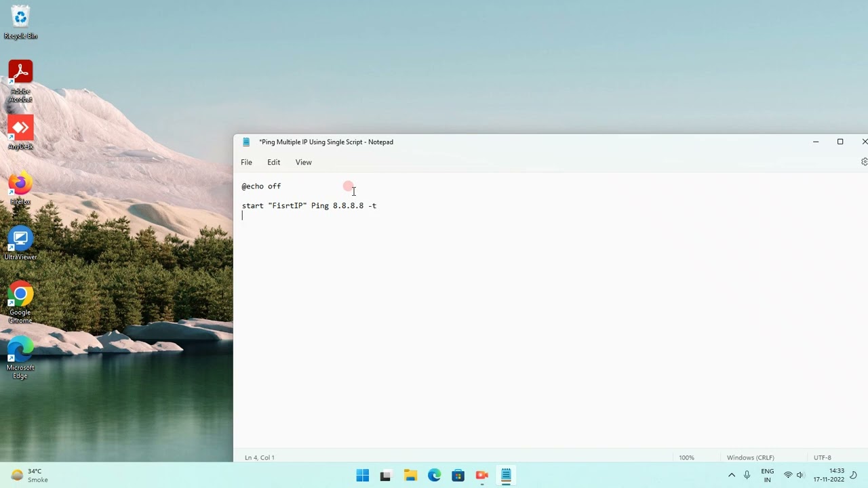Select Adobe Acrobat desktop shortcut
The height and width of the screenshot is (488, 868).
coord(20,81)
